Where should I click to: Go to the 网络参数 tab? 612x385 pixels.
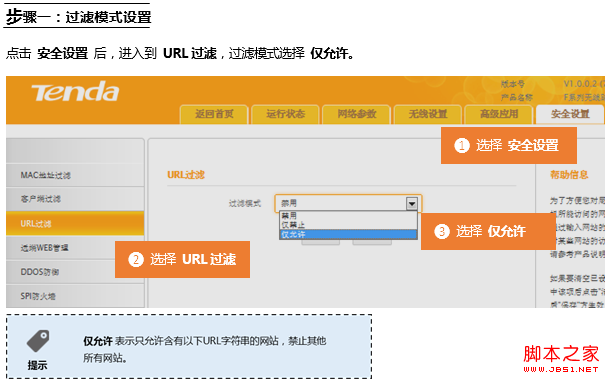pos(356,114)
